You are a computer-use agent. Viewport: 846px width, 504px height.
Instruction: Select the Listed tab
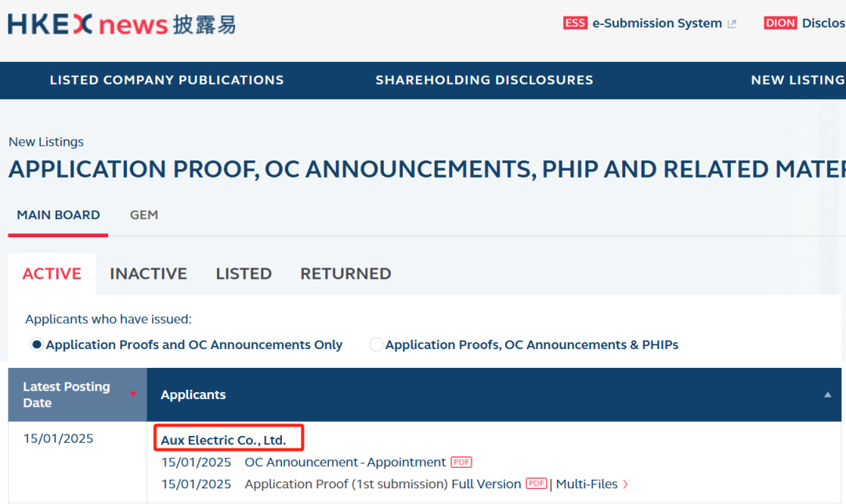click(x=244, y=274)
